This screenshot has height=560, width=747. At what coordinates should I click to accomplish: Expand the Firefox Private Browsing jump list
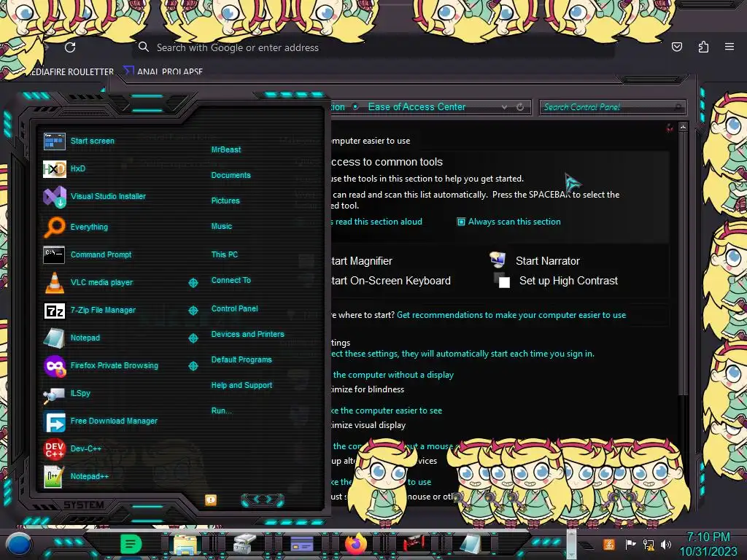pos(193,366)
